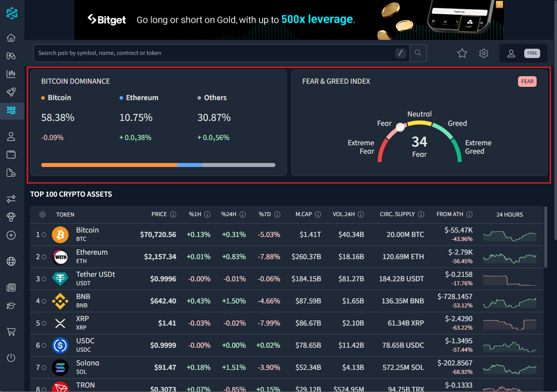
Task: Click the Bitcoin price $70,720.56
Action: pos(158,235)
